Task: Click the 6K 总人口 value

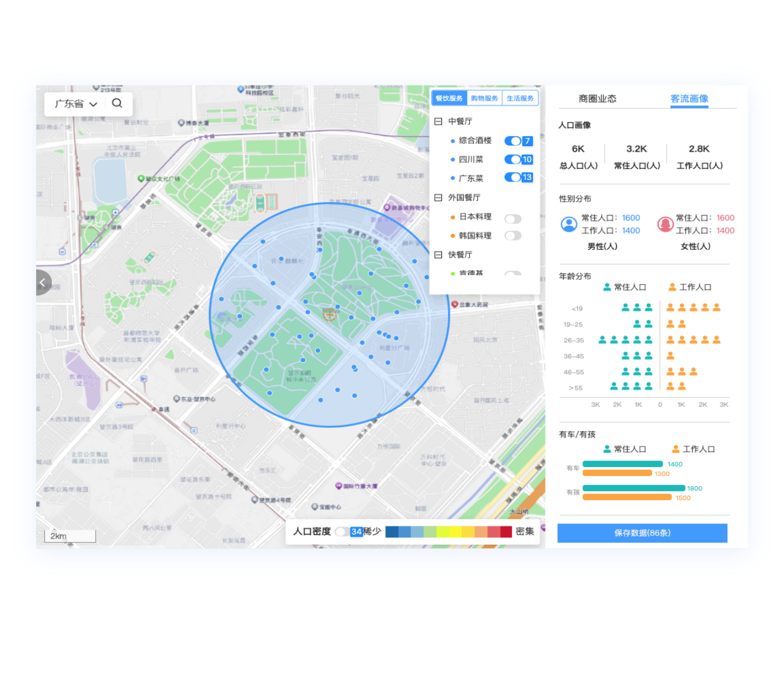Action: pos(578,149)
